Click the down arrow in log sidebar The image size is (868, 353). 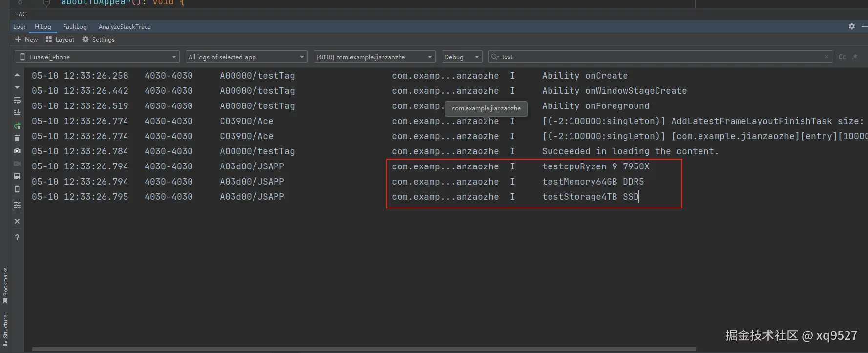pyautogui.click(x=17, y=87)
